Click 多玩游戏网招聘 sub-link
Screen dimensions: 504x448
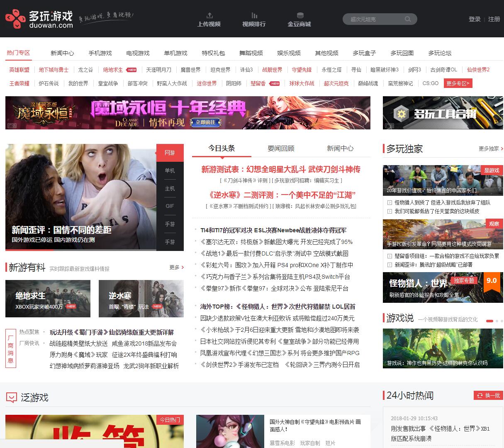307,180
